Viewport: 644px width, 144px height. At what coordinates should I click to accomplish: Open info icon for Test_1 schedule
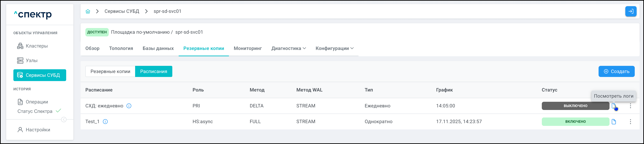105,122
